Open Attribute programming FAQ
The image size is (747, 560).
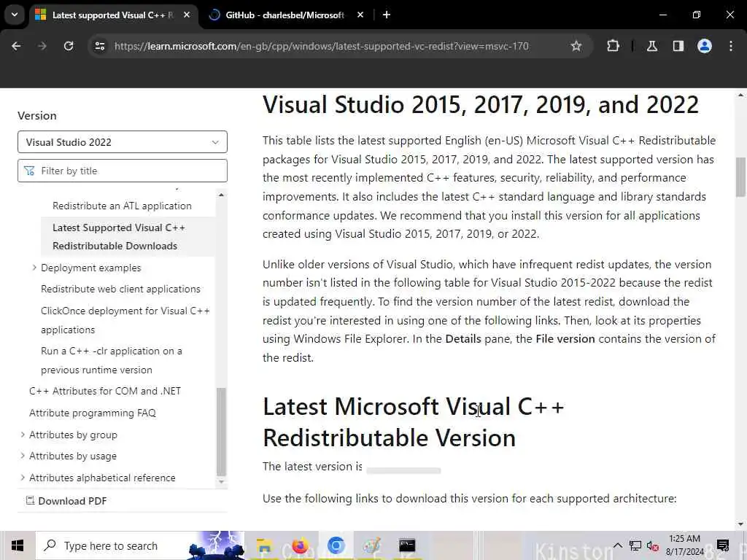click(93, 413)
